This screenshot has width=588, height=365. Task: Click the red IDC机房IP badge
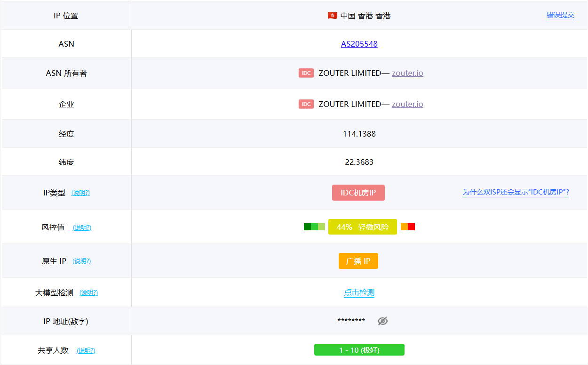[358, 193]
